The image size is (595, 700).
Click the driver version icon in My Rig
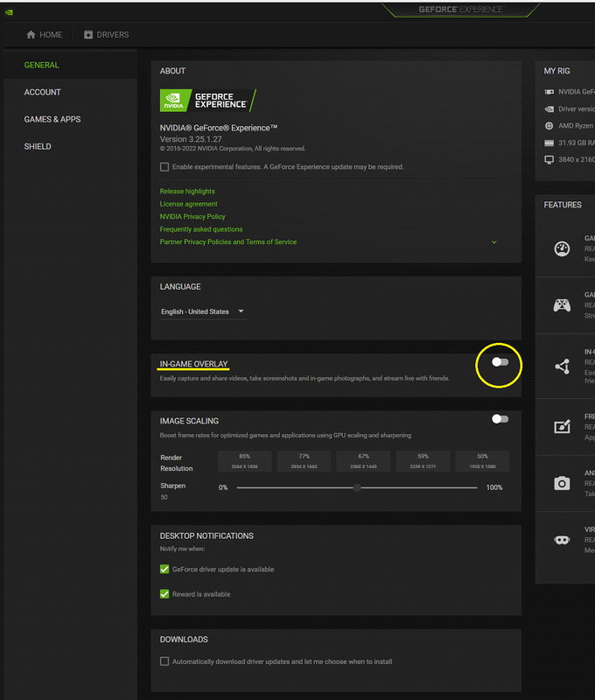pos(549,108)
